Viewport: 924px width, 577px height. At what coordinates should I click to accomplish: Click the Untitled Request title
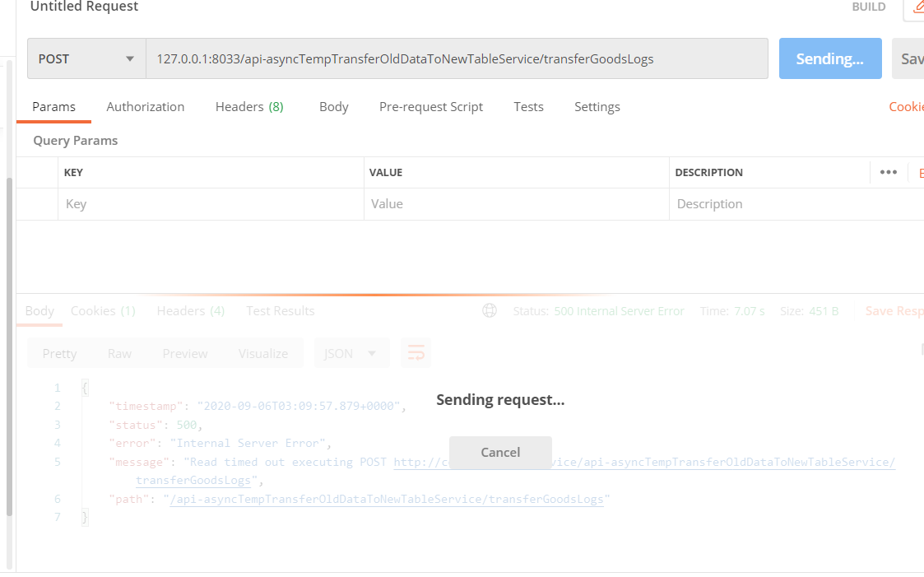[x=84, y=7]
